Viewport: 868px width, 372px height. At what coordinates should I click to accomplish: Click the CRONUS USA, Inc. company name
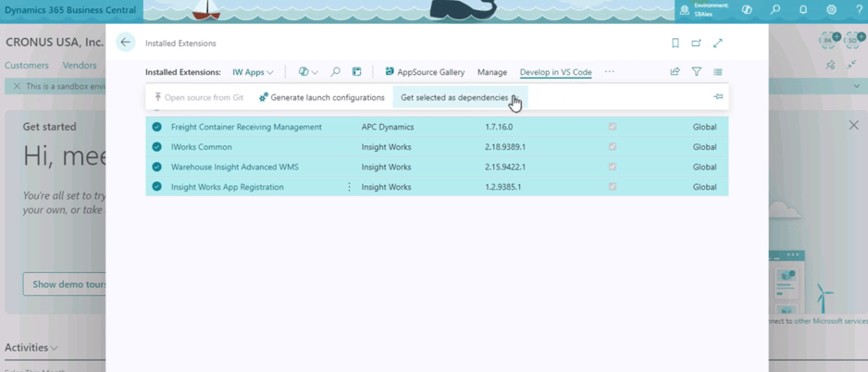click(55, 42)
